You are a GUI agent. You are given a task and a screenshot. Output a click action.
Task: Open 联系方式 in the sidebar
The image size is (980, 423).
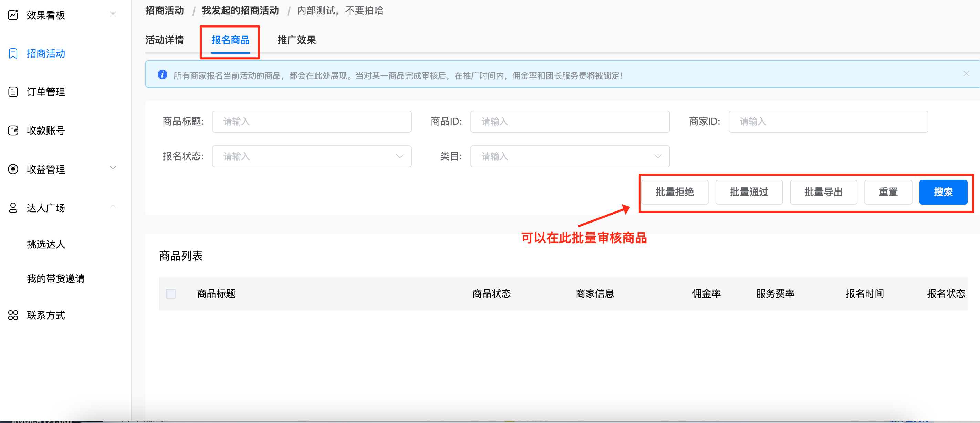point(46,315)
